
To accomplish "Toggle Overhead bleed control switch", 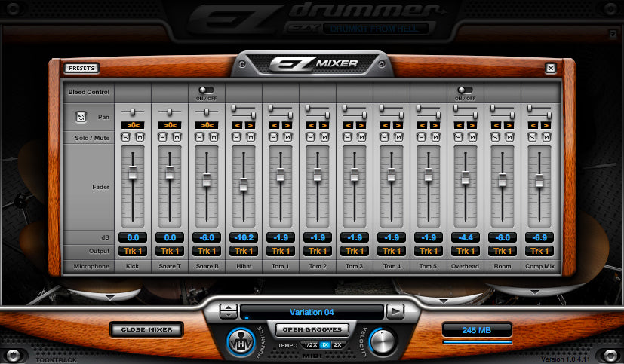I will point(465,90).
